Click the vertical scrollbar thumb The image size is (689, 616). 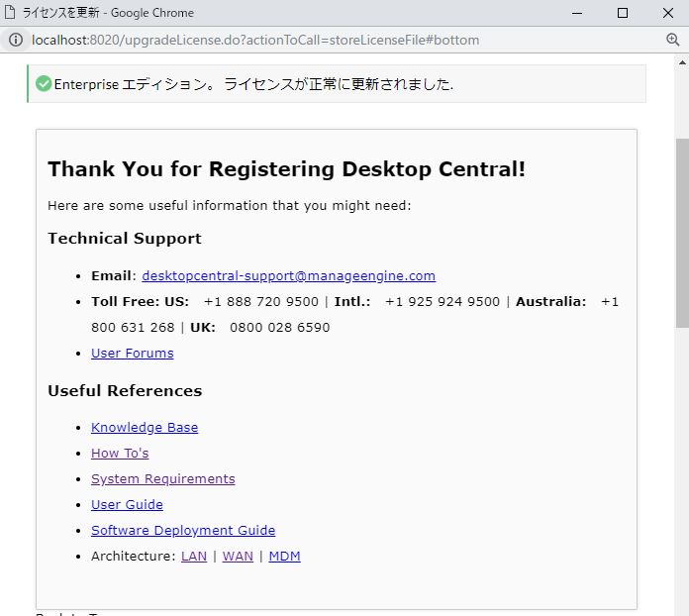point(682,233)
